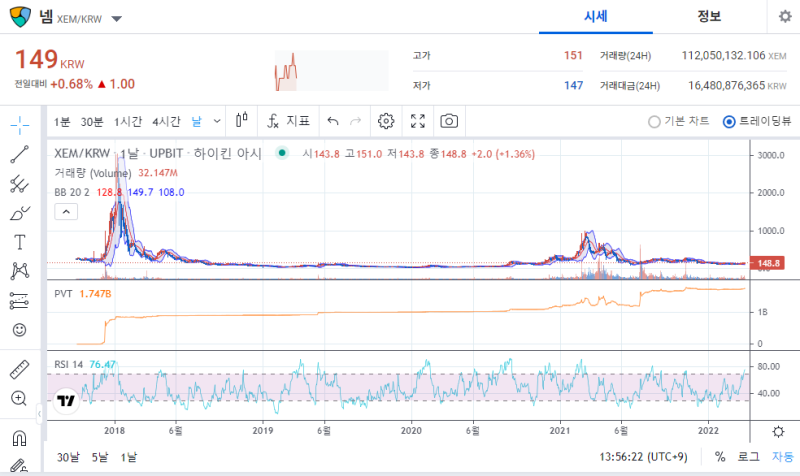The height and width of the screenshot is (476, 800).
Task: Set date range to 5날
Action: (x=100, y=457)
